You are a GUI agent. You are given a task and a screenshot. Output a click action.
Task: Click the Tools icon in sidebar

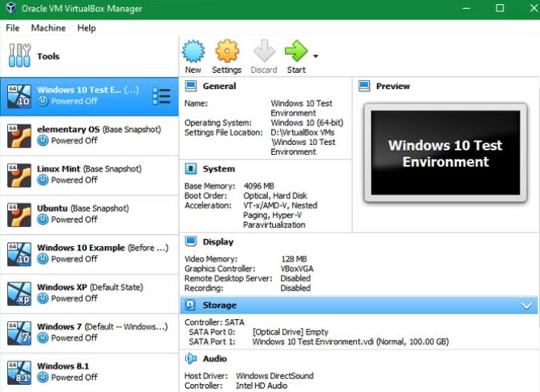click(19, 55)
